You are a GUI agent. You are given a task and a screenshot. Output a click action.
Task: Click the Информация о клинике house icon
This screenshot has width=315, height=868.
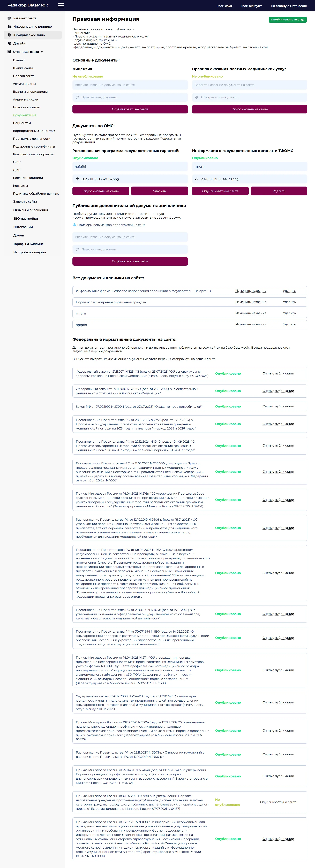click(x=9, y=27)
